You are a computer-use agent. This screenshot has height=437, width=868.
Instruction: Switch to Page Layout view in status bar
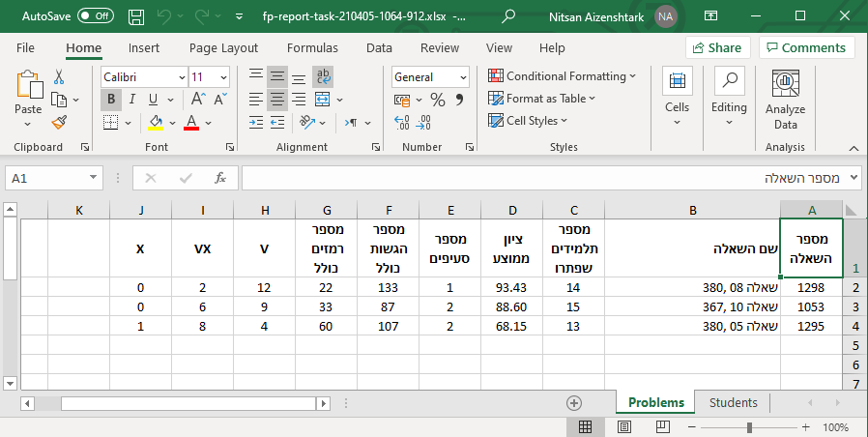point(623,426)
